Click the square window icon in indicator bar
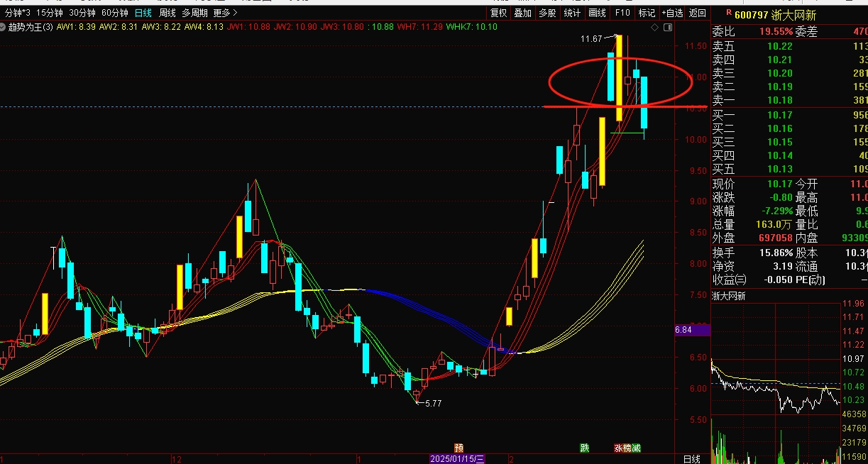This screenshot has width=868, height=464. 666,27
